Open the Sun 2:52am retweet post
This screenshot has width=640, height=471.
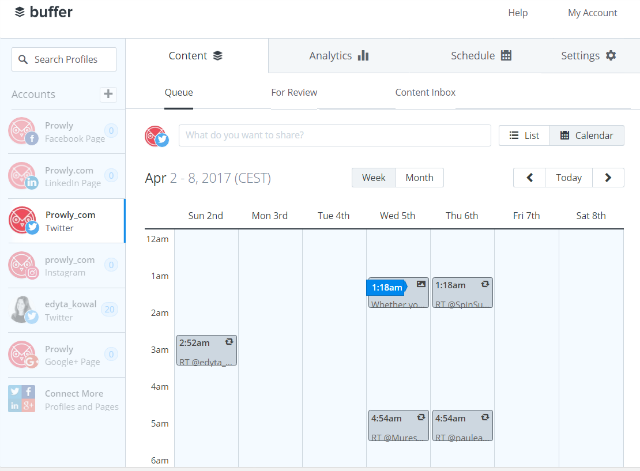point(206,351)
